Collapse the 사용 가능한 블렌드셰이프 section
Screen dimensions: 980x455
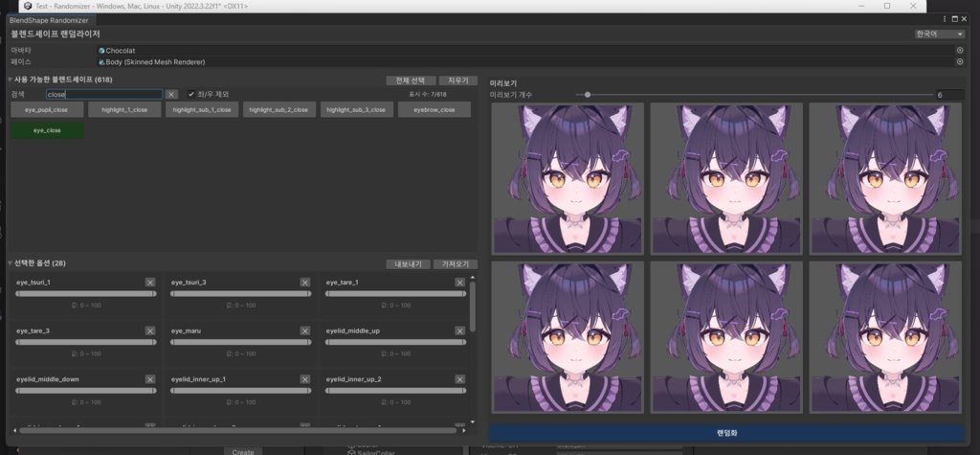pyautogui.click(x=10, y=80)
